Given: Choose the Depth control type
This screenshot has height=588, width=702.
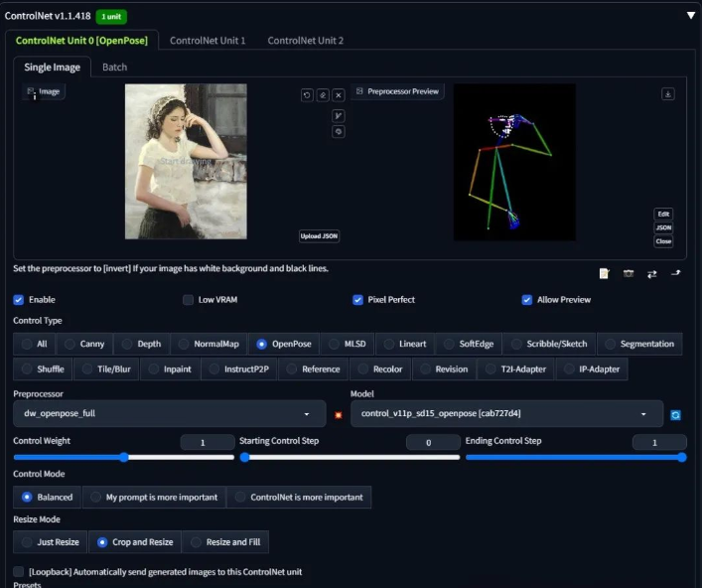Looking at the screenshot, I should (x=141, y=344).
